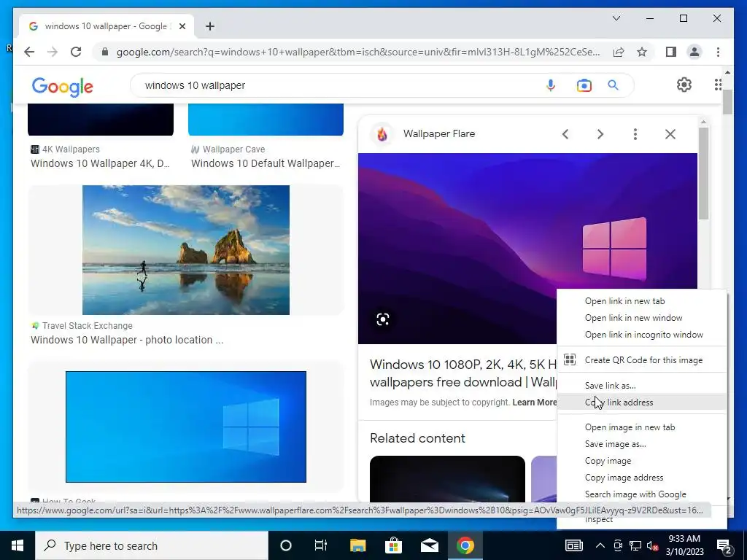Reload the page with the refresh icon

[x=76, y=52]
